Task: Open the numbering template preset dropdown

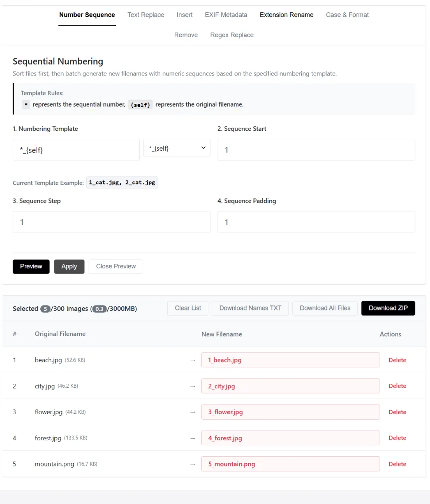Action: coord(177,148)
